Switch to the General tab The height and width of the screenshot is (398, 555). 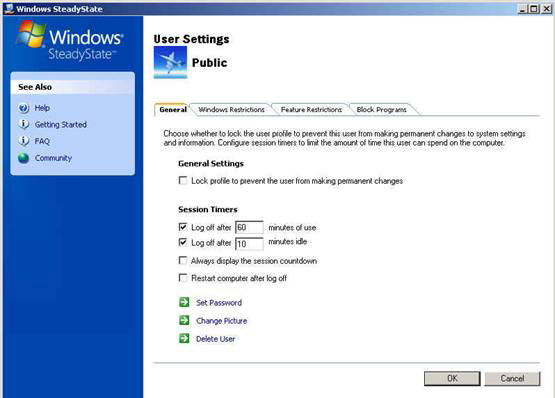point(173,109)
